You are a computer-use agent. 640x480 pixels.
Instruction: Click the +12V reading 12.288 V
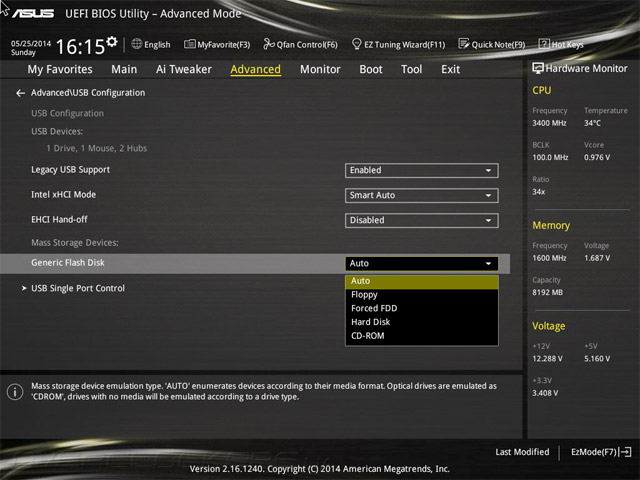click(547, 358)
